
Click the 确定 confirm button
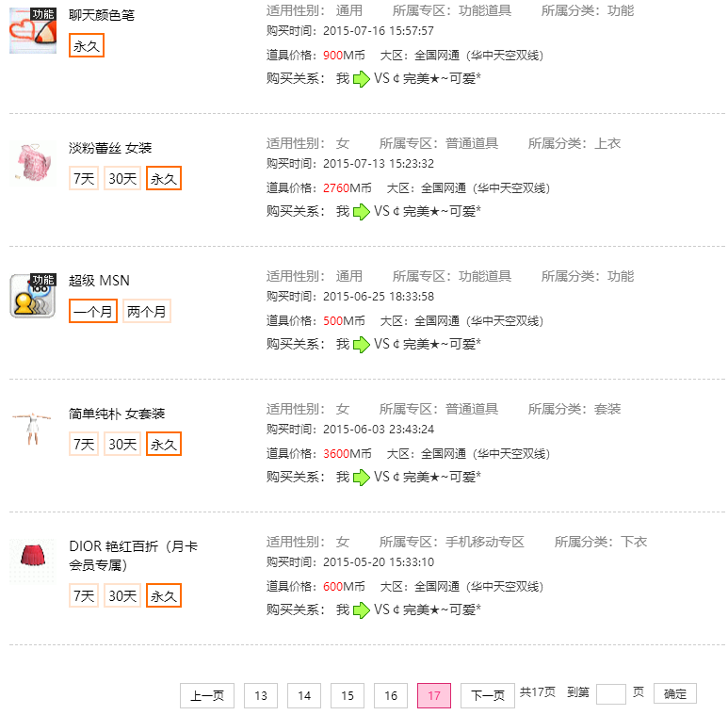[x=675, y=693]
